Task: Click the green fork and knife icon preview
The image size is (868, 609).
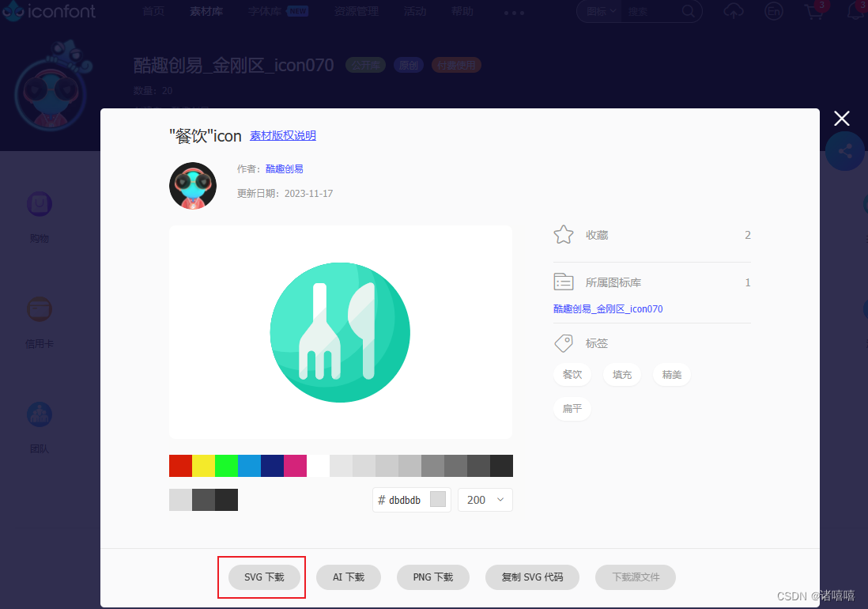Action: pos(340,332)
